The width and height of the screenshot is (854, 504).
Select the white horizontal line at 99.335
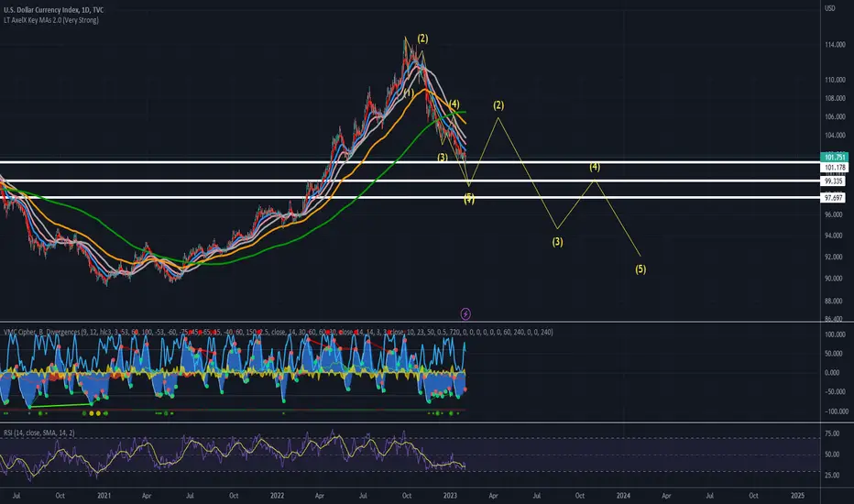[x=410, y=181]
